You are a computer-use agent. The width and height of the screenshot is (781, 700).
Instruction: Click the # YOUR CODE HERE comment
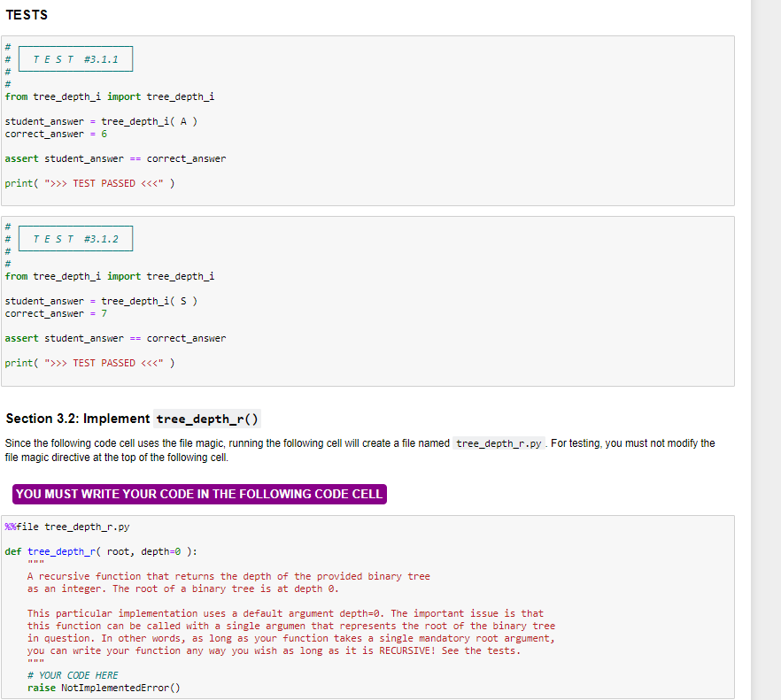pyautogui.click(x=74, y=674)
